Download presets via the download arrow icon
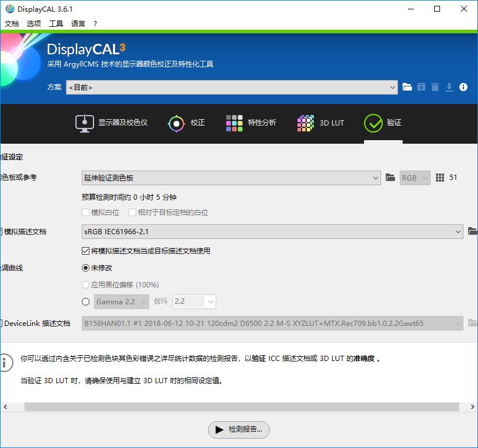 click(x=449, y=86)
